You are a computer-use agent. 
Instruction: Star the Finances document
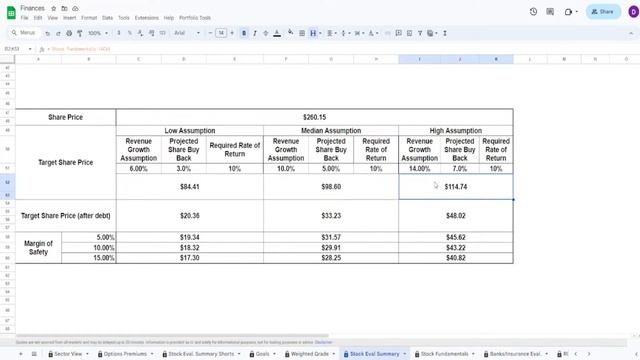[x=53, y=8]
